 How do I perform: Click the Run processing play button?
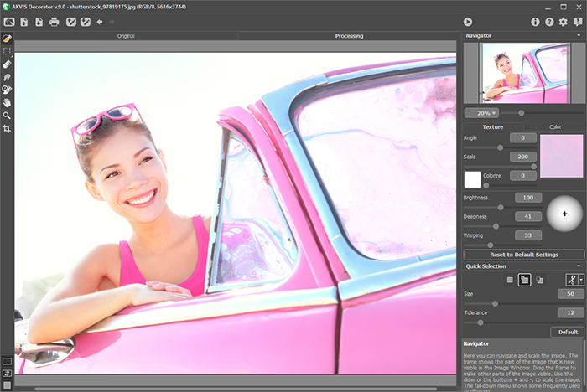click(x=467, y=22)
